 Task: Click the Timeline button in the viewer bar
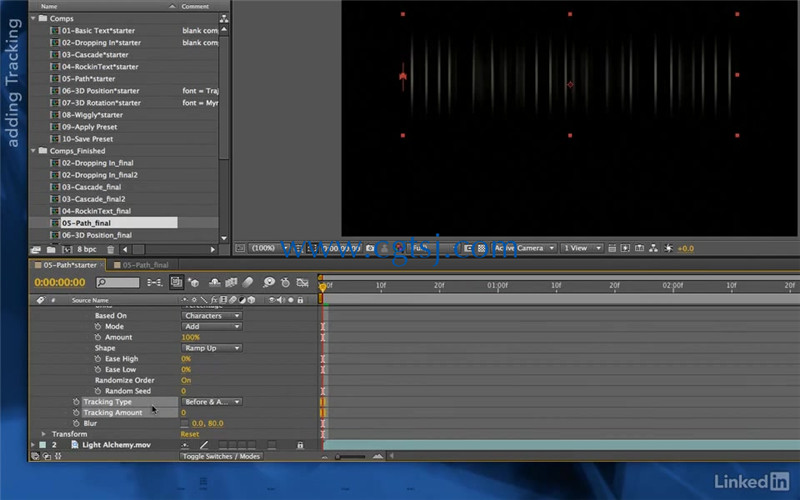639,248
